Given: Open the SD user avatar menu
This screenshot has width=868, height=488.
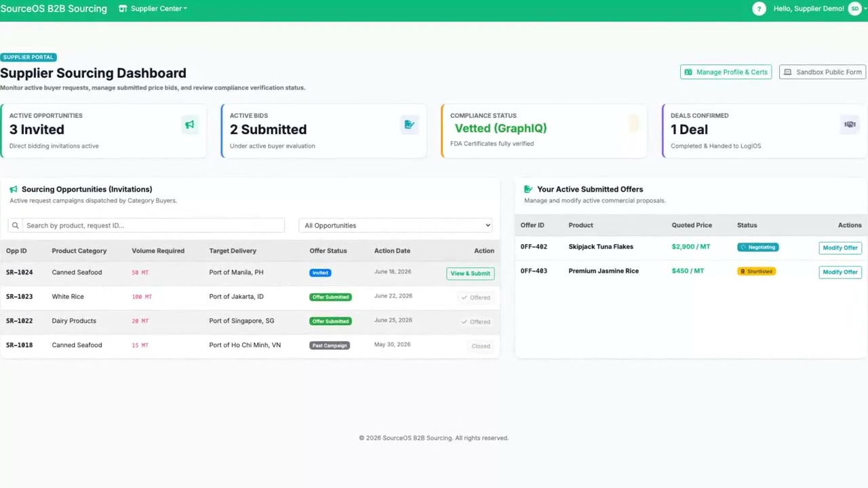Looking at the screenshot, I should pyautogui.click(x=854, y=9).
